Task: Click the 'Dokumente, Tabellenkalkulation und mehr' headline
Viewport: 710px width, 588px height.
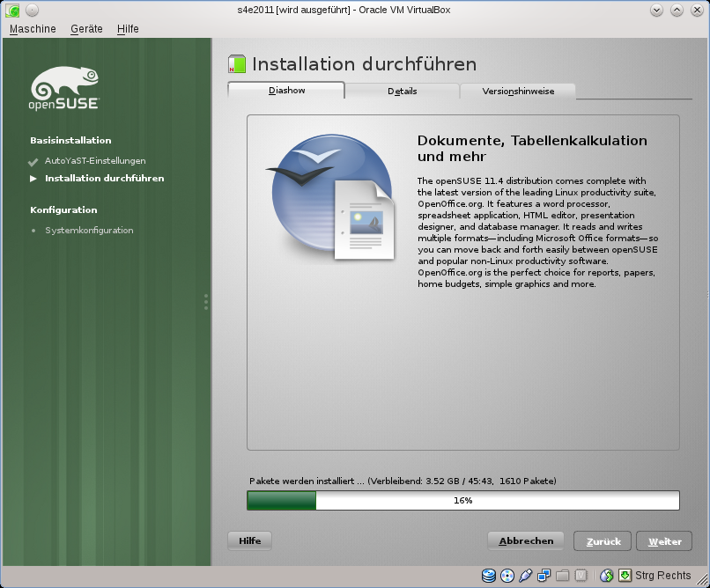Action: pyautogui.click(x=532, y=149)
